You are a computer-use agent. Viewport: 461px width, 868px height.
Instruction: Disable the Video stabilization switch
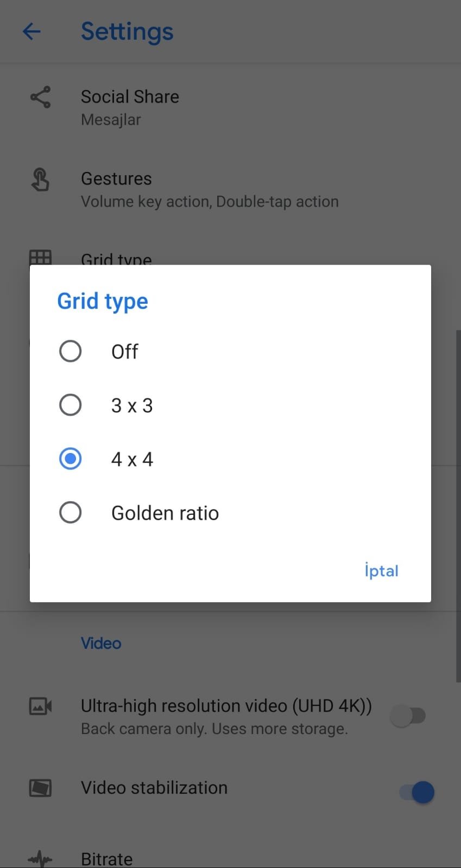pos(417,792)
